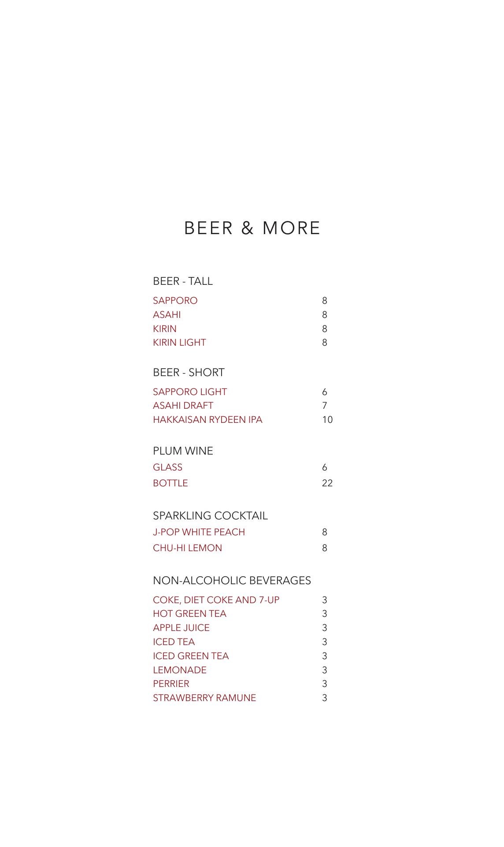The image size is (504, 847).
Task: Click the BEER & MORE page title
Action: click(x=252, y=228)
